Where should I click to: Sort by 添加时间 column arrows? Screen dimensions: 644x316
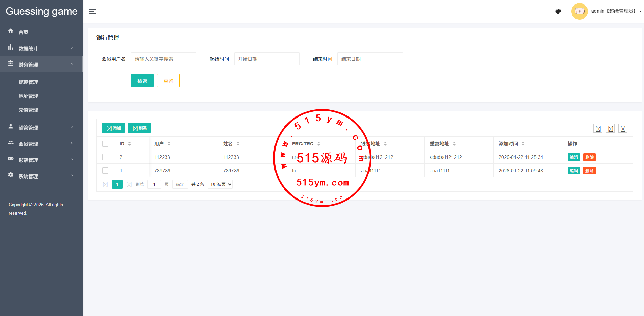pyautogui.click(x=523, y=144)
